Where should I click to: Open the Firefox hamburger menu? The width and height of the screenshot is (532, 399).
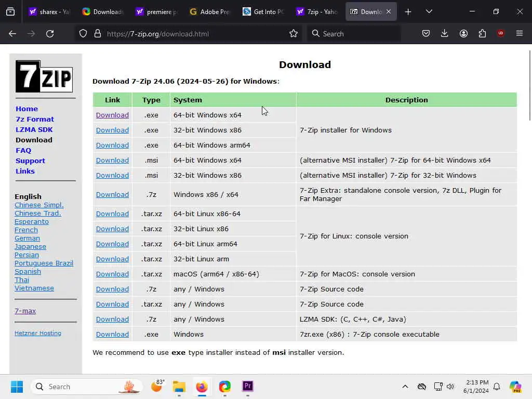pyautogui.click(x=519, y=33)
